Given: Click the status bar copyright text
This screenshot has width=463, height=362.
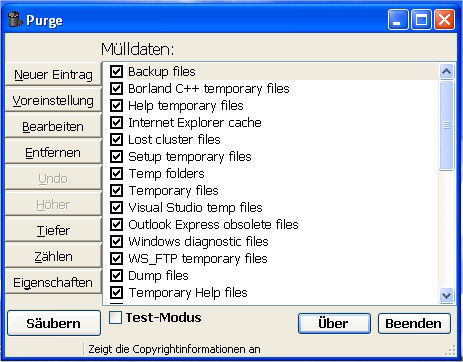Looking at the screenshot, I should tap(174, 349).
